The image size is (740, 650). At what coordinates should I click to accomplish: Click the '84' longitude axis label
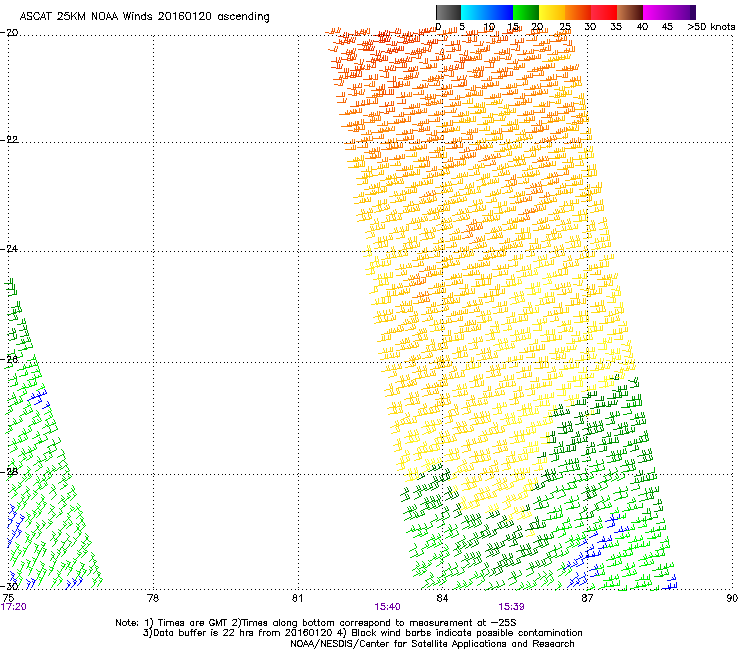442,598
